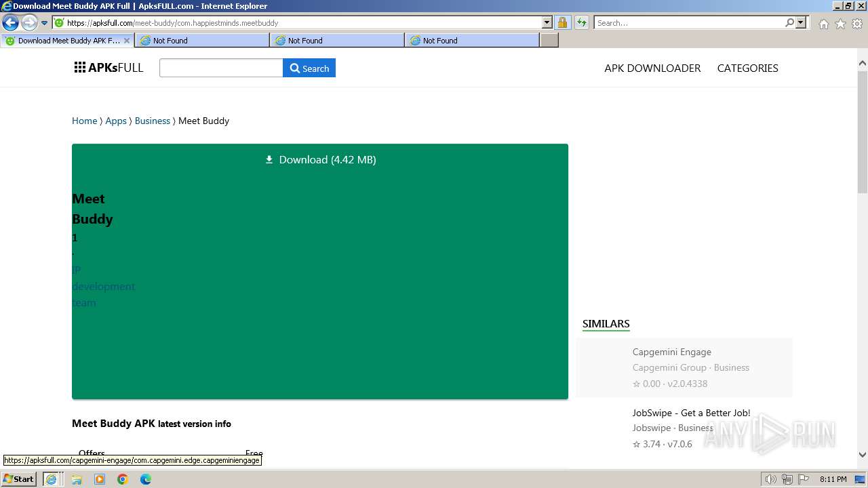Click the Meet Buddy APK latest version info heading
Screen dimensions: 868x488
pos(151,424)
